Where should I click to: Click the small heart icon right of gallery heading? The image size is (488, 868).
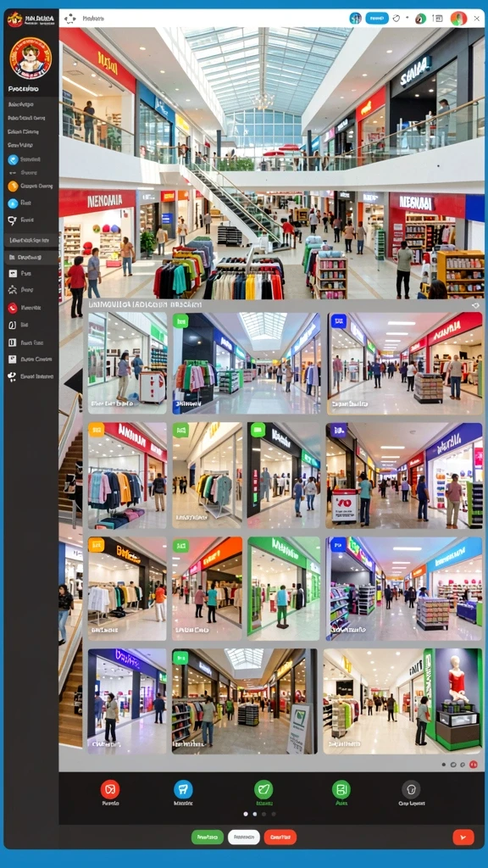tap(474, 305)
